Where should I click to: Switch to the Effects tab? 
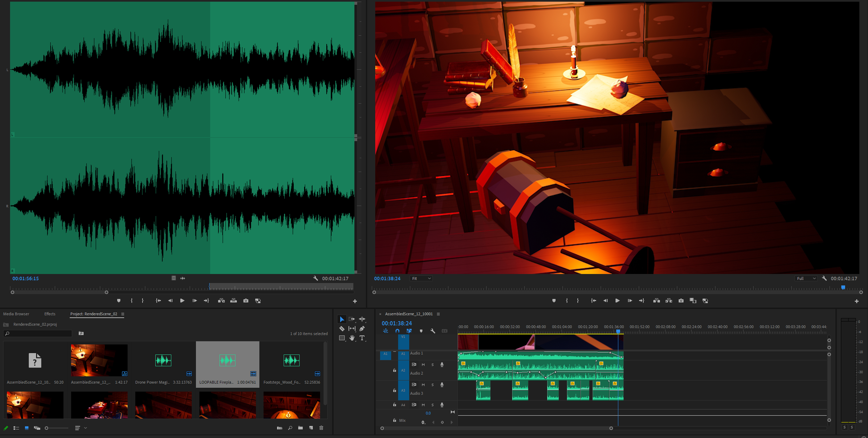tap(50, 314)
